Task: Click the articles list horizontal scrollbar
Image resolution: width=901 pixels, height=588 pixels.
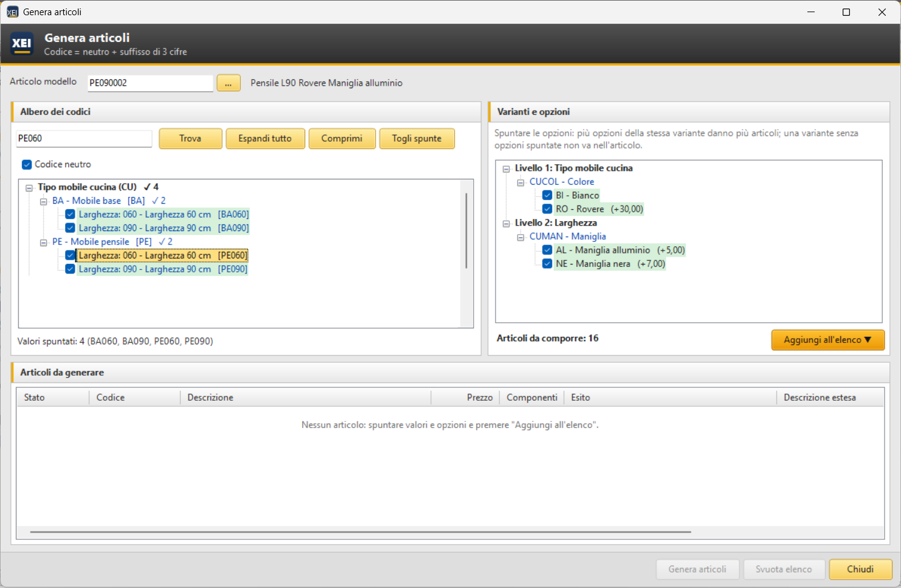Action: pos(361,532)
